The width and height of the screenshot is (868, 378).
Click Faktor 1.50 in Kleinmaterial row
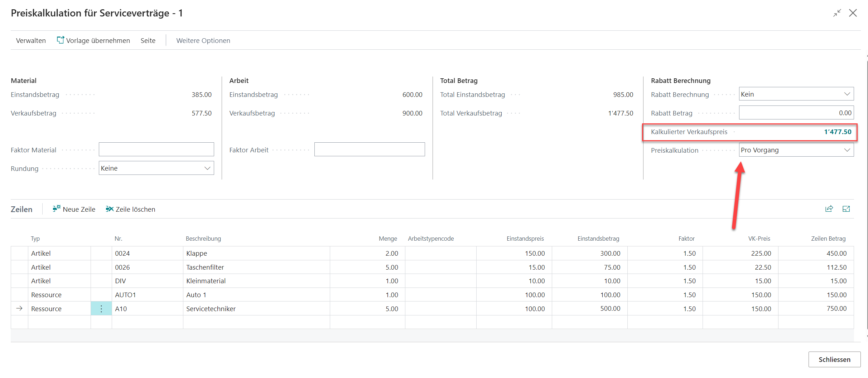[x=665, y=281]
